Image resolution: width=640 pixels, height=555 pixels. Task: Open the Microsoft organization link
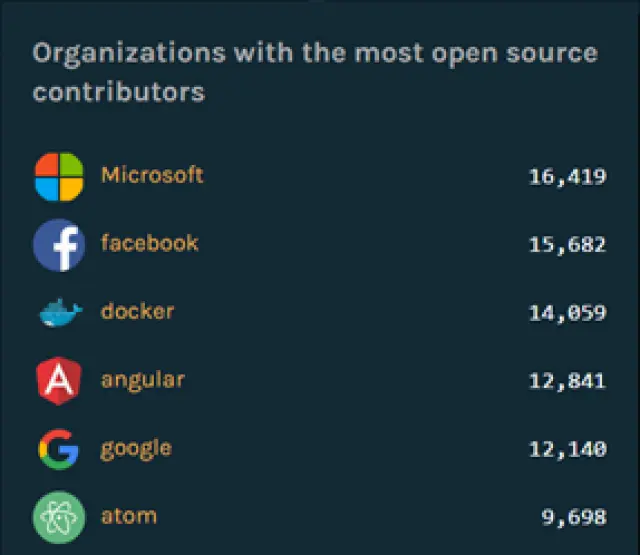tap(152, 175)
